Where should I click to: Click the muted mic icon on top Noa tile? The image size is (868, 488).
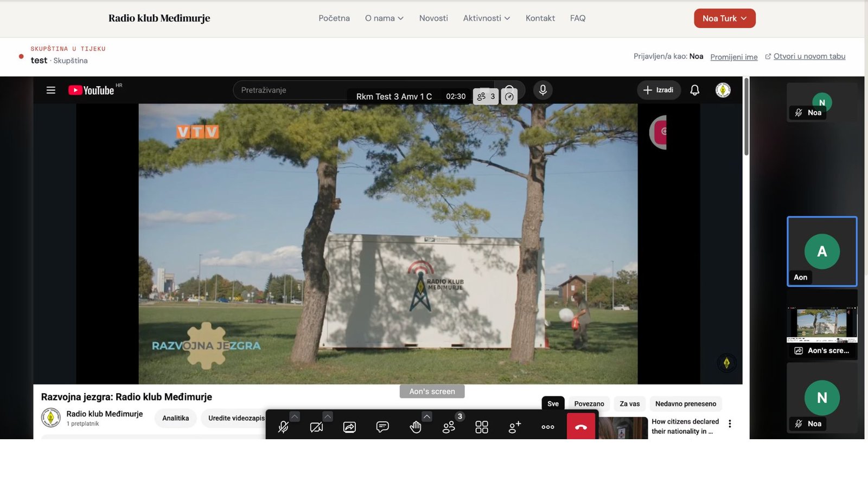[799, 113]
